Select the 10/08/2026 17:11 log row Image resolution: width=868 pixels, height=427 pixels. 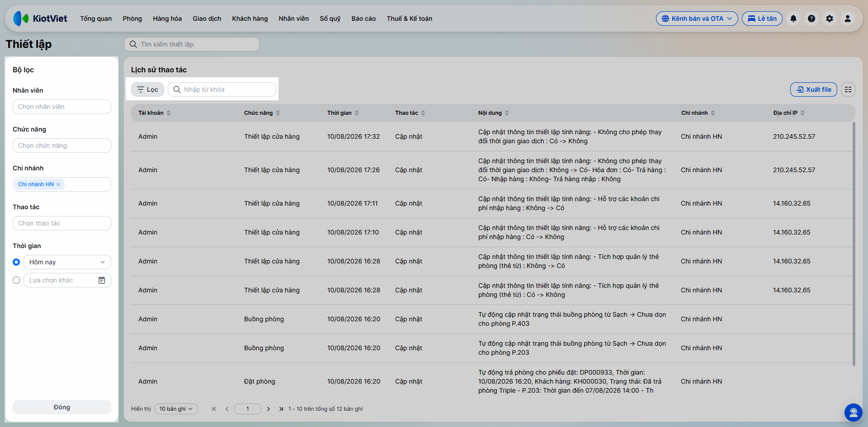(x=492, y=203)
